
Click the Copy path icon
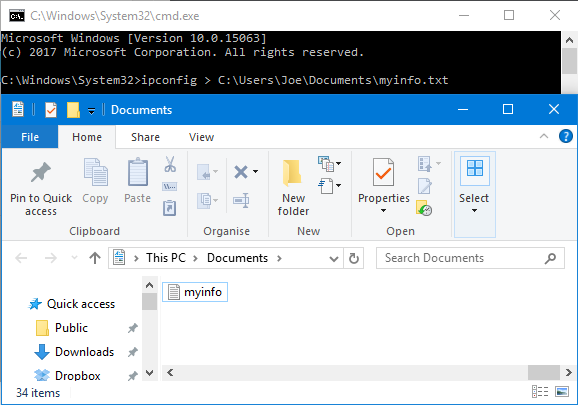click(170, 186)
